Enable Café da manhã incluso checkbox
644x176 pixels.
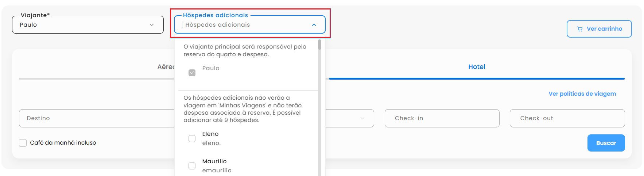(x=23, y=143)
